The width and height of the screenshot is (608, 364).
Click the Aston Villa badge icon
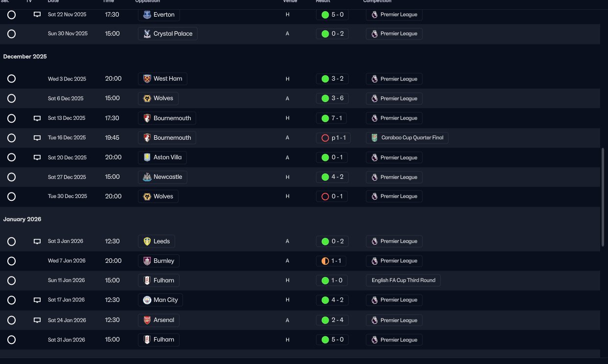pos(147,157)
